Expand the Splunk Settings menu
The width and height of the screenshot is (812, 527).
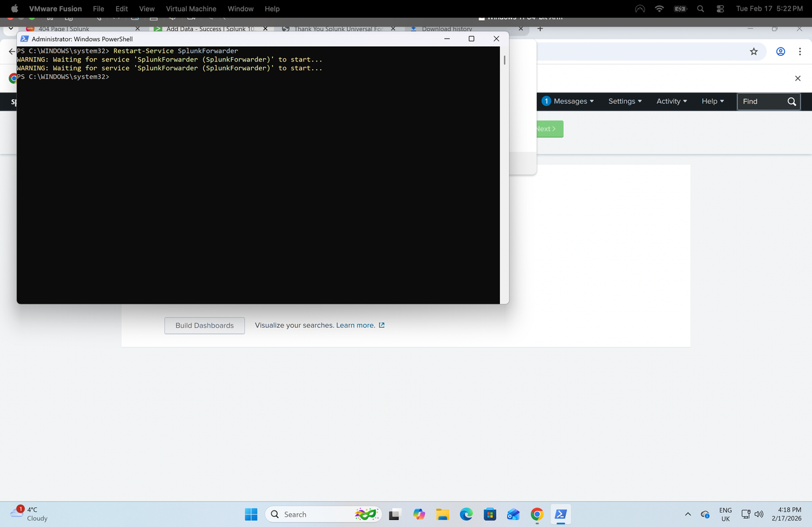[x=625, y=101]
